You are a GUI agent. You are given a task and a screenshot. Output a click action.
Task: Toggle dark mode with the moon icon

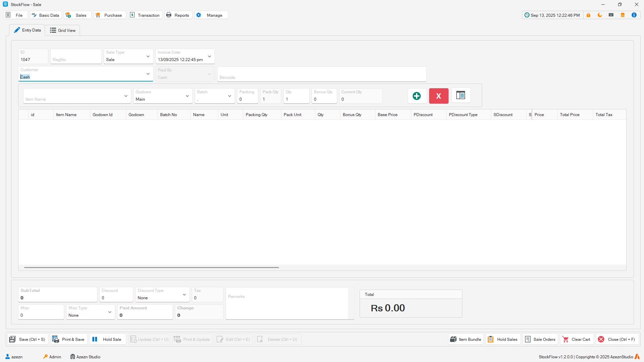pos(600,15)
